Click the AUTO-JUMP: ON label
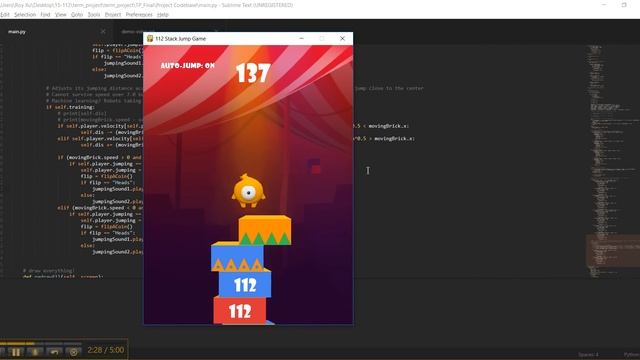The height and width of the screenshot is (360, 640). 188,65
